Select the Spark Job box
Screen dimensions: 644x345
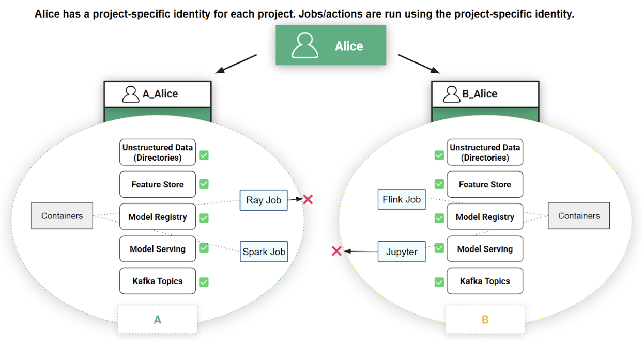(264, 252)
